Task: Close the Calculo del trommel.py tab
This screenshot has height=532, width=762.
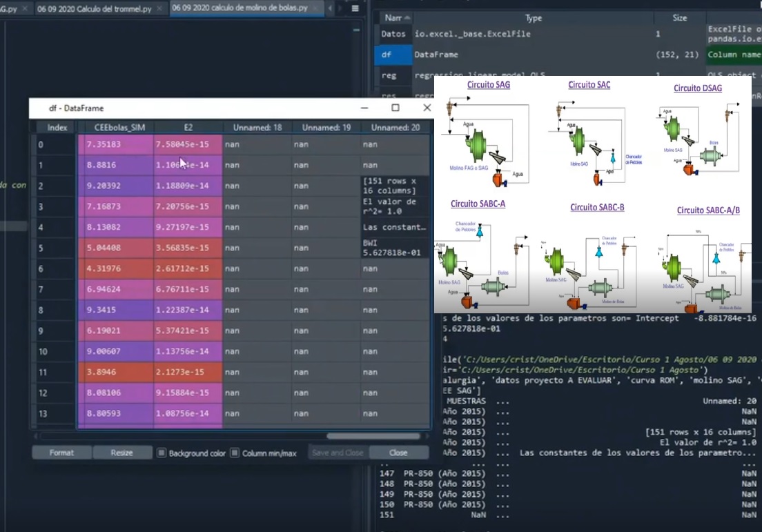Action: [159, 9]
